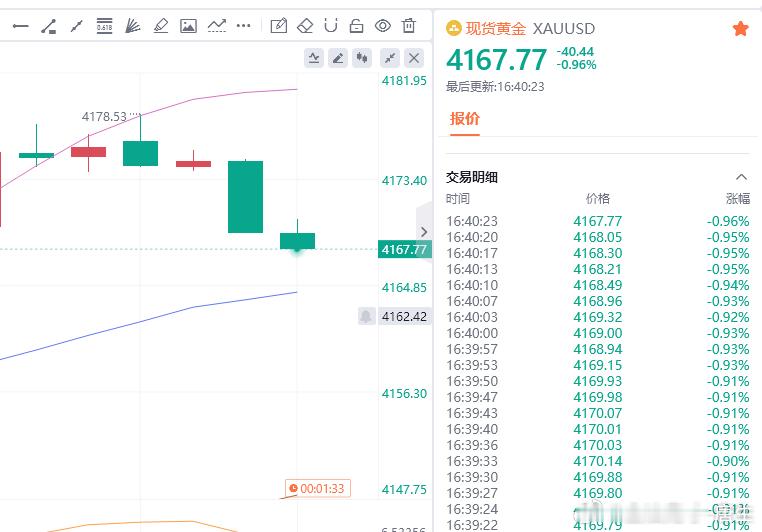The image size is (762, 532).
Task: Select the zigzag trend pattern tool
Action: tap(217, 25)
